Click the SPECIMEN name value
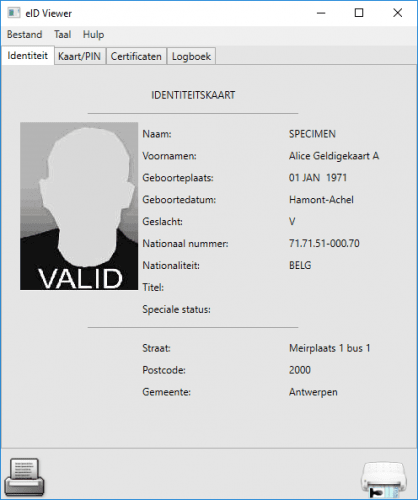The image size is (418, 500). point(312,134)
